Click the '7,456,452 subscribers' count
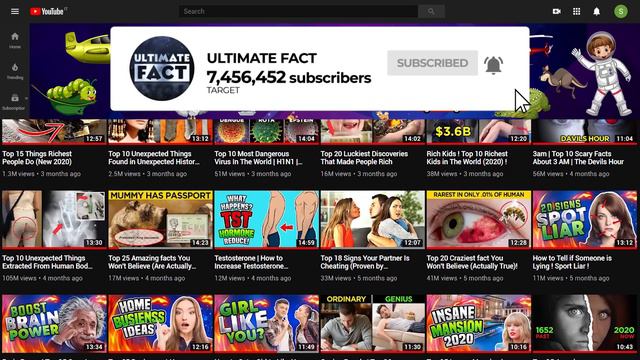Screen dimensions: 640x360 [x=289, y=78]
